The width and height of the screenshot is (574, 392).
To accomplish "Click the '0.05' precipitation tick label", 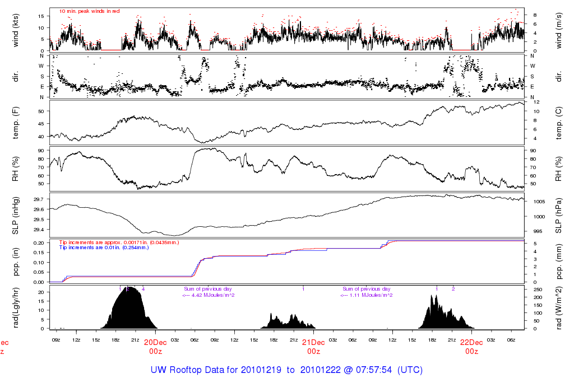I will pos(39,272).
